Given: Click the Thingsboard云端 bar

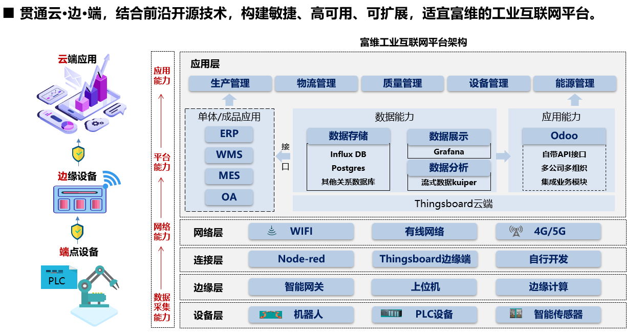Looking at the screenshot, I should (453, 204).
